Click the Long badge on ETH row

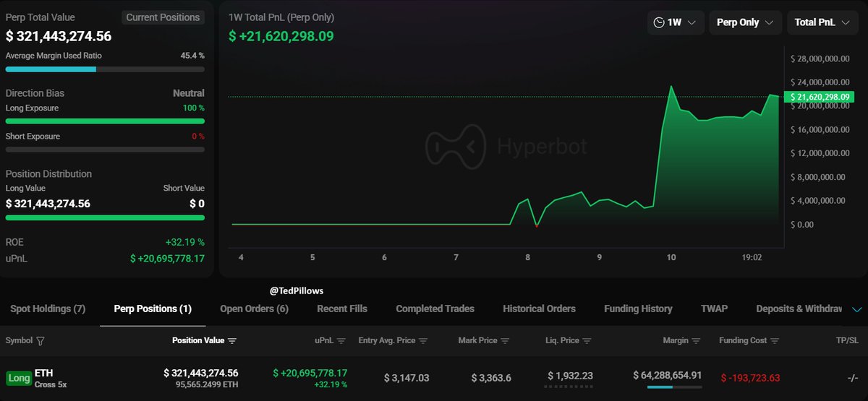[19, 378]
